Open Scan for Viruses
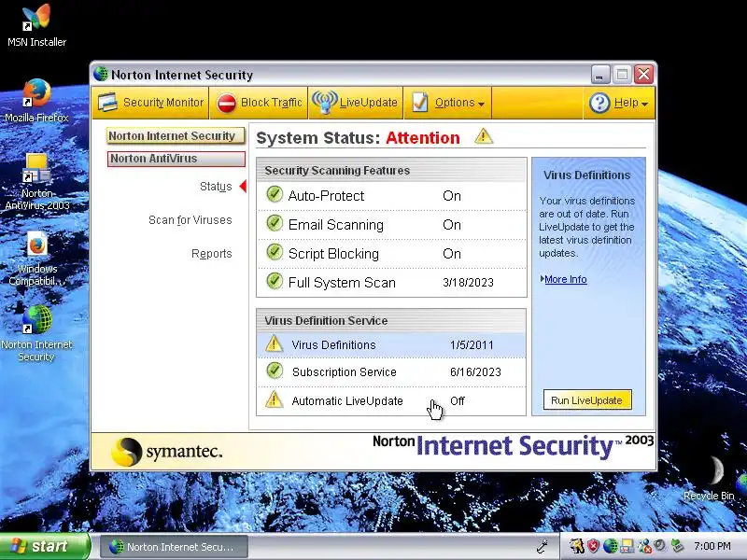Screen dimensions: 747x560 190,220
